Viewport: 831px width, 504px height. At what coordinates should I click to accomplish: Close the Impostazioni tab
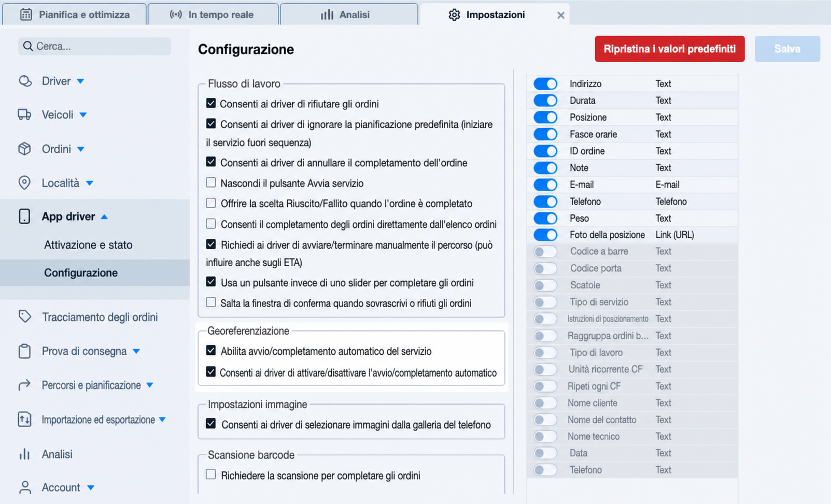pos(560,16)
